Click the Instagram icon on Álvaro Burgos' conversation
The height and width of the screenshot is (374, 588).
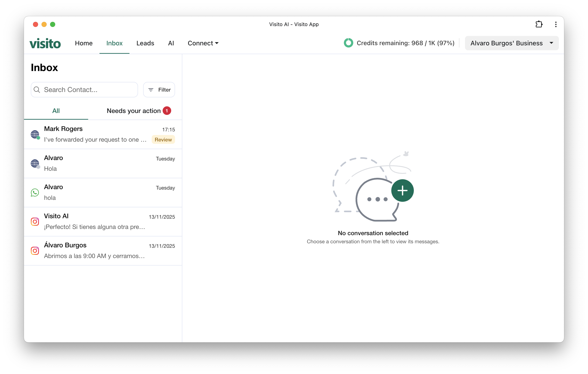point(35,251)
